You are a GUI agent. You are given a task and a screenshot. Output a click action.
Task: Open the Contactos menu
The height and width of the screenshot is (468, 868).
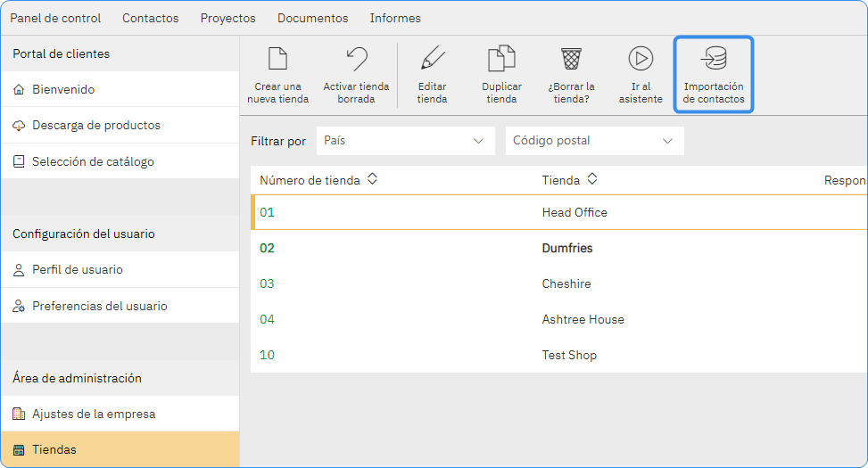(150, 18)
